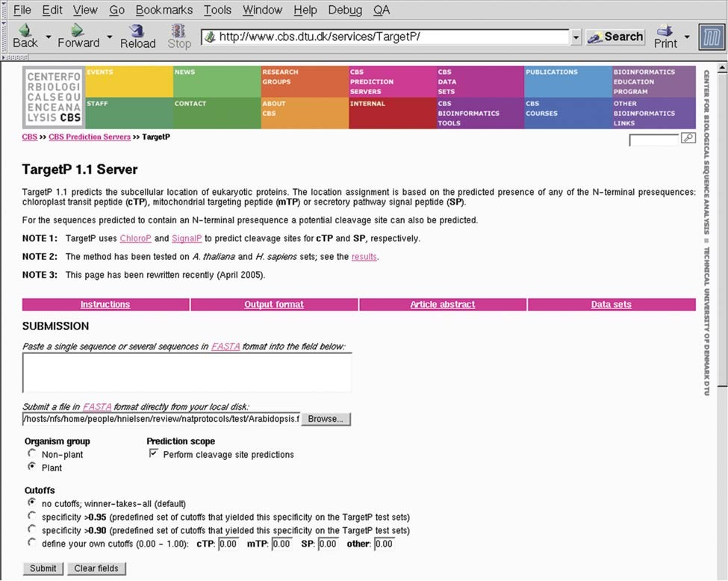Click the Clear fields button
This screenshot has width=728, height=581.
click(96, 568)
